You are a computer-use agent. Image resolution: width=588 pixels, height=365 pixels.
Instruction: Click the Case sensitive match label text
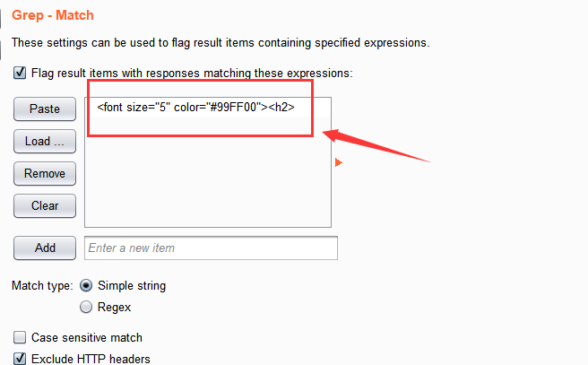(x=87, y=337)
